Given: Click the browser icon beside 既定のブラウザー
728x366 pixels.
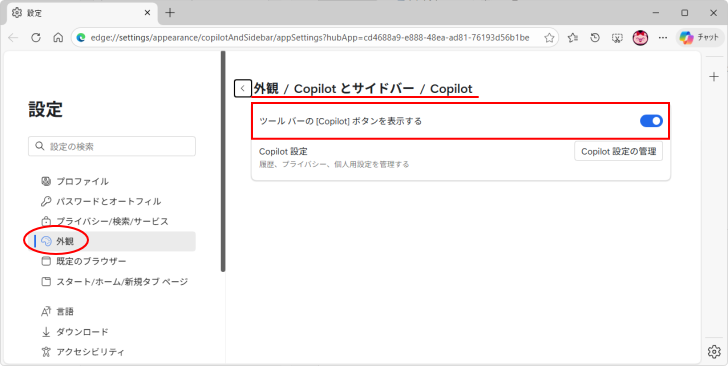Looking at the screenshot, I should click(46, 261).
